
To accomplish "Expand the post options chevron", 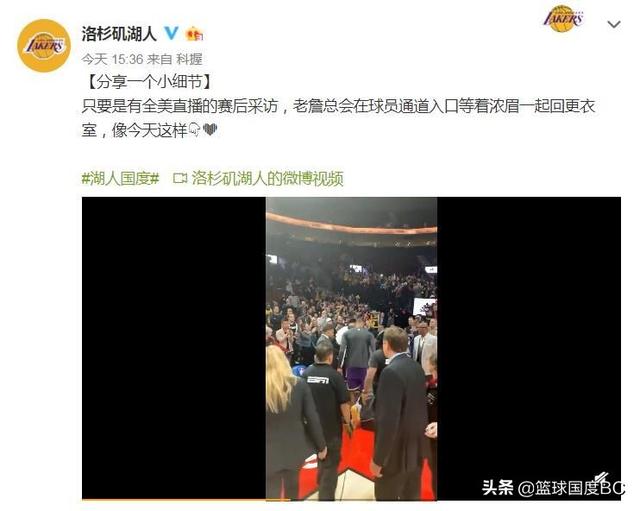I will click(x=613, y=25).
